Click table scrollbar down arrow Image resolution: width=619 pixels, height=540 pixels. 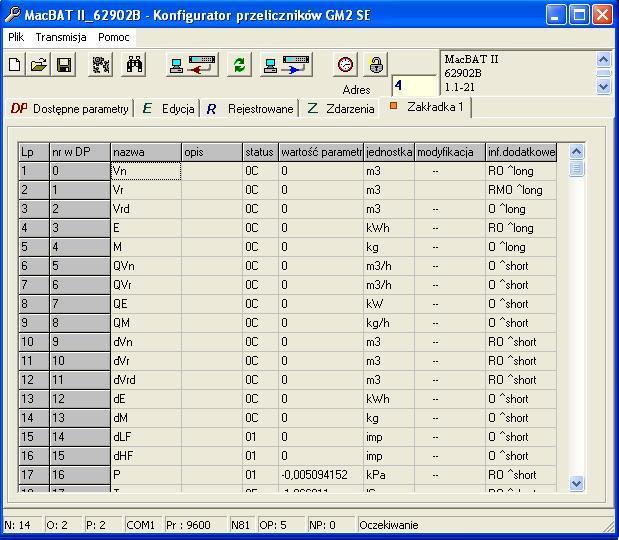click(x=576, y=483)
